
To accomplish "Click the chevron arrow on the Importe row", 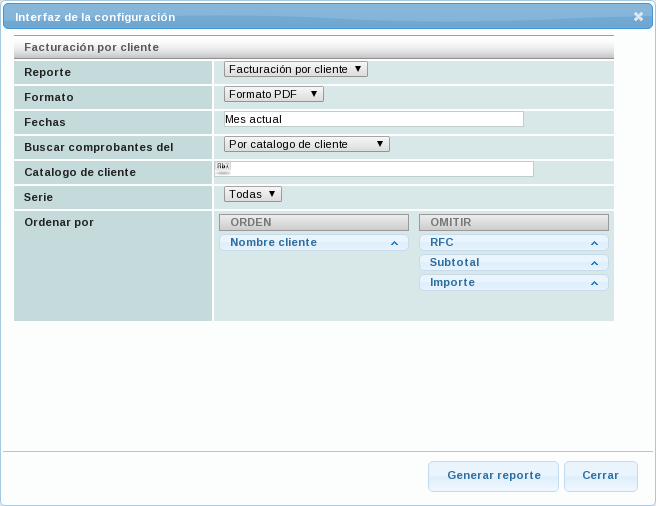I will click(594, 283).
